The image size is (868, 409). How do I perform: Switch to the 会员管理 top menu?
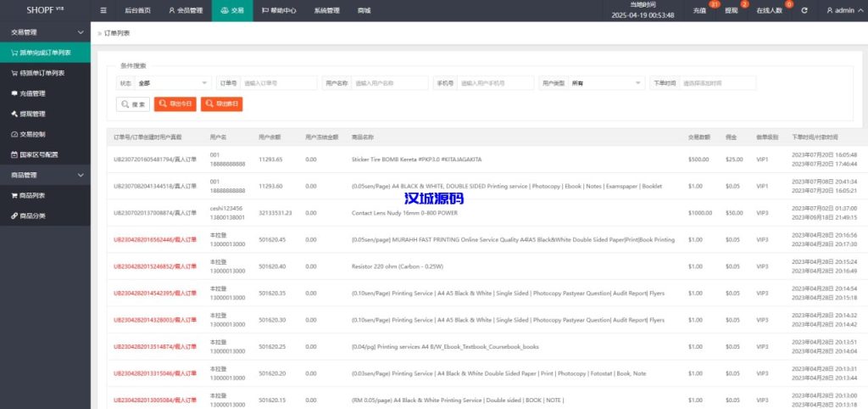185,11
